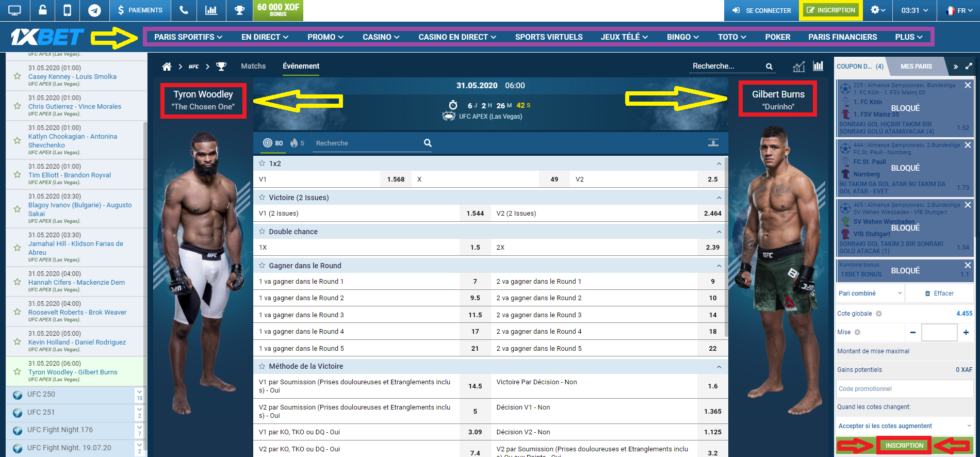Click the collapse all markets icon

point(713,143)
